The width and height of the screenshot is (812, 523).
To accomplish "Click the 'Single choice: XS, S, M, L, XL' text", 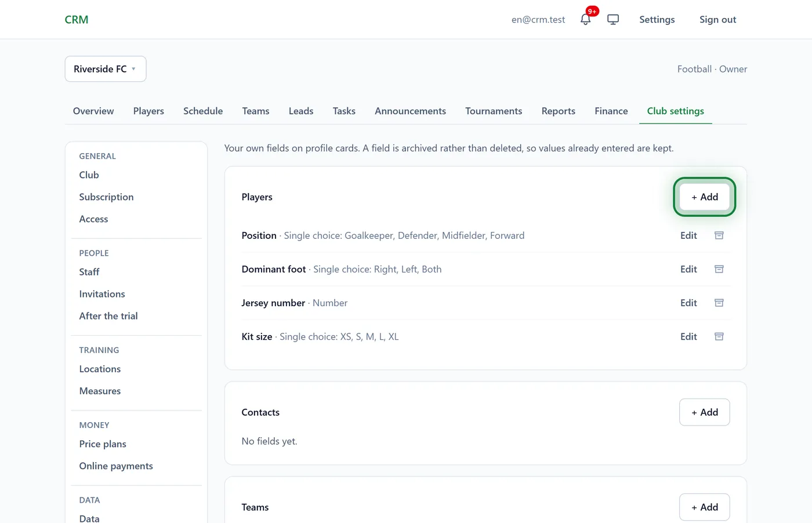I will pyautogui.click(x=339, y=336).
